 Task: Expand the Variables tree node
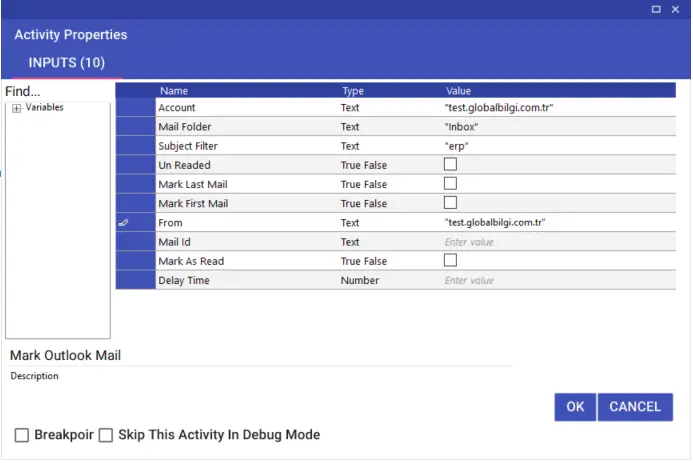click(16, 108)
